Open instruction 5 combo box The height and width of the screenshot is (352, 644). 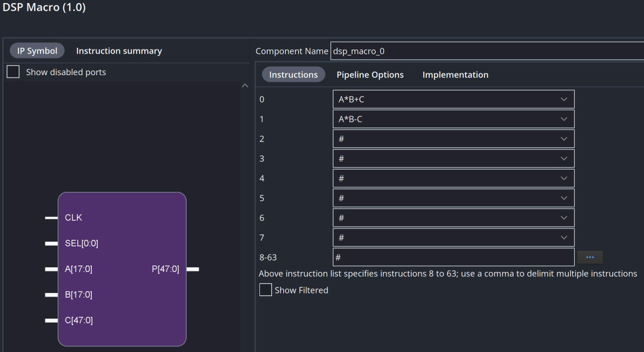(x=453, y=198)
